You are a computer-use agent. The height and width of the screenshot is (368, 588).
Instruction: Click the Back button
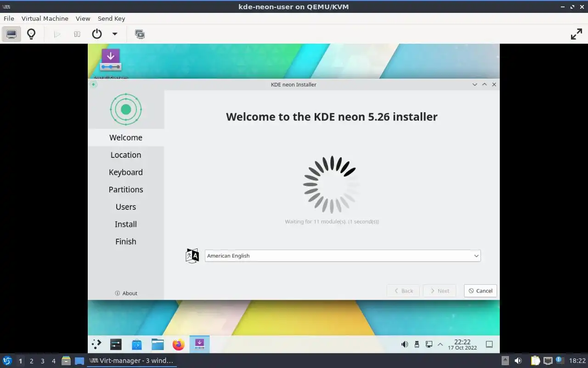[403, 291]
